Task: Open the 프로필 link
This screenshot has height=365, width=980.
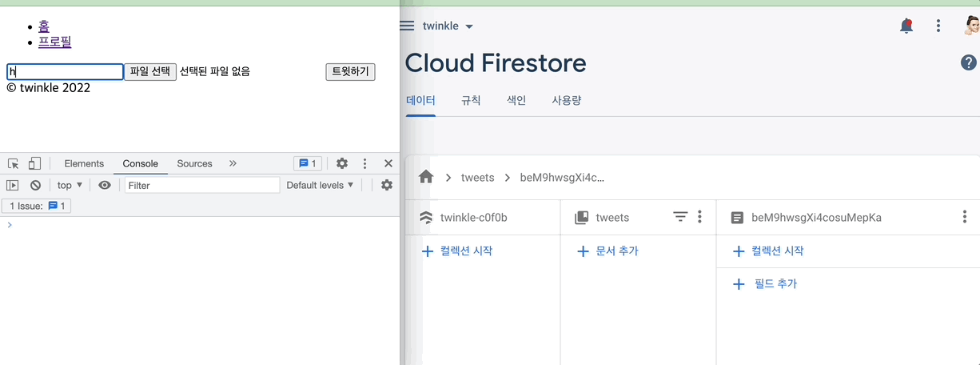Action: click(x=55, y=42)
